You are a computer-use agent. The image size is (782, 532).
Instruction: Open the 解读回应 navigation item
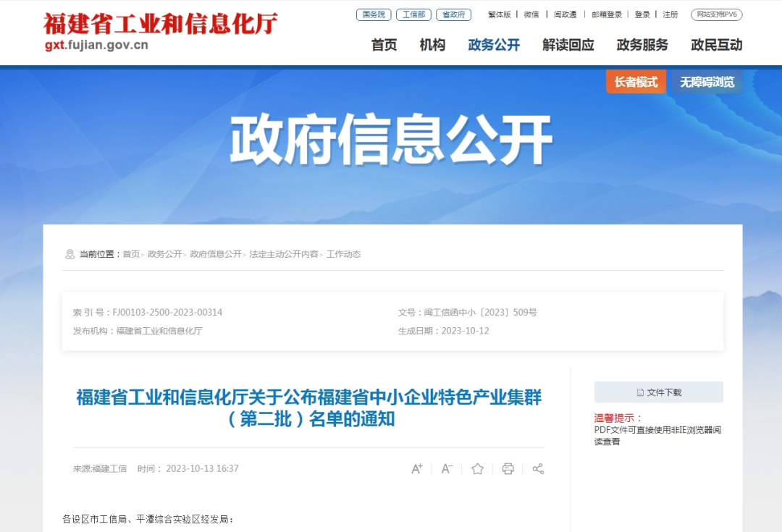pyautogui.click(x=568, y=45)
